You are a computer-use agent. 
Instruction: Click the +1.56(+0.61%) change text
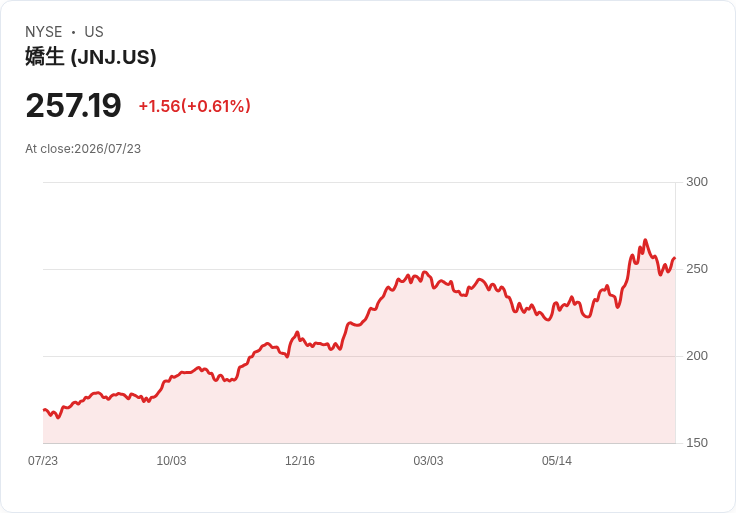194,106
